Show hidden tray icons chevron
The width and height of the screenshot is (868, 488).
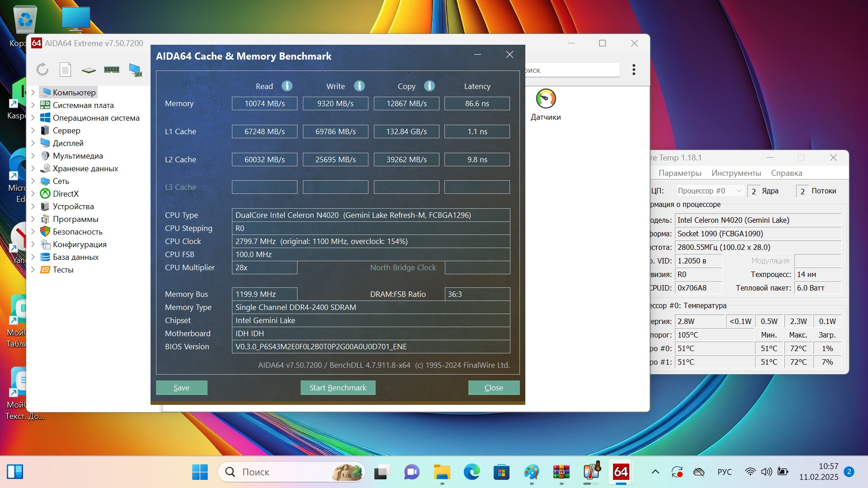point(655,472)
